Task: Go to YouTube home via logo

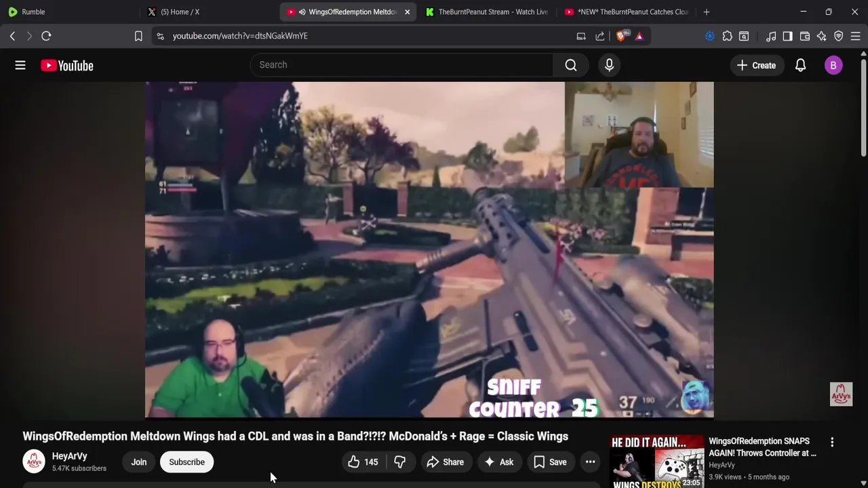Action: pyautogui.click(x=66, y=66)
